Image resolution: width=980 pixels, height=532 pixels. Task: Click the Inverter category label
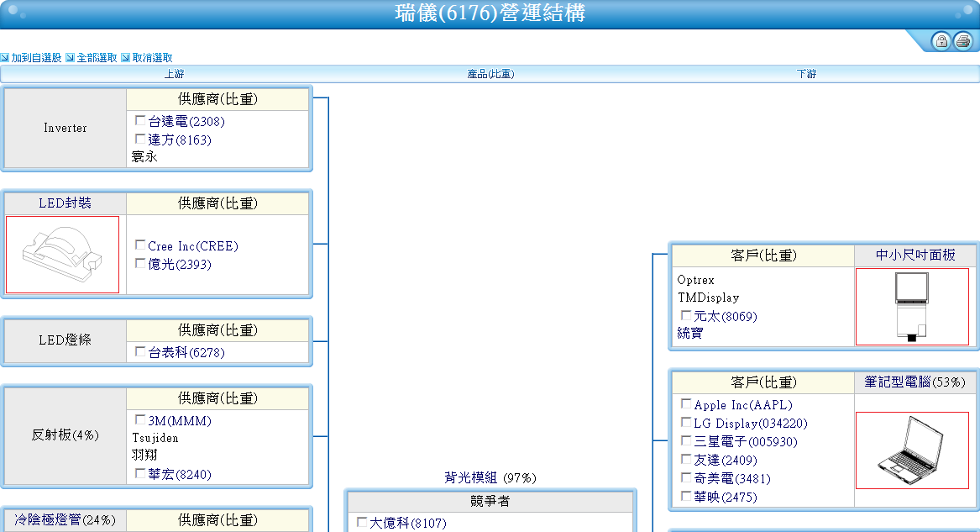tap(65, 128)
